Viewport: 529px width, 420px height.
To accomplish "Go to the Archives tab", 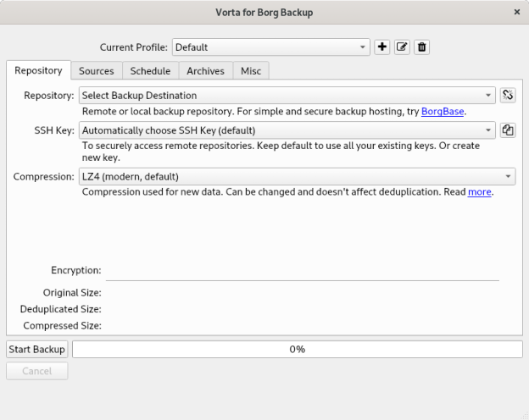I will [205, 71].
